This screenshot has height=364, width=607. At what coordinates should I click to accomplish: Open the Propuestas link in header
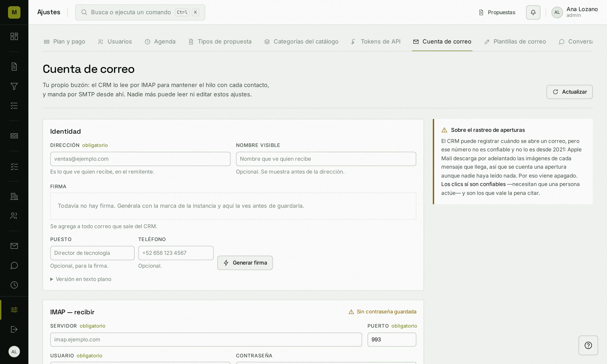pos(497,12)
